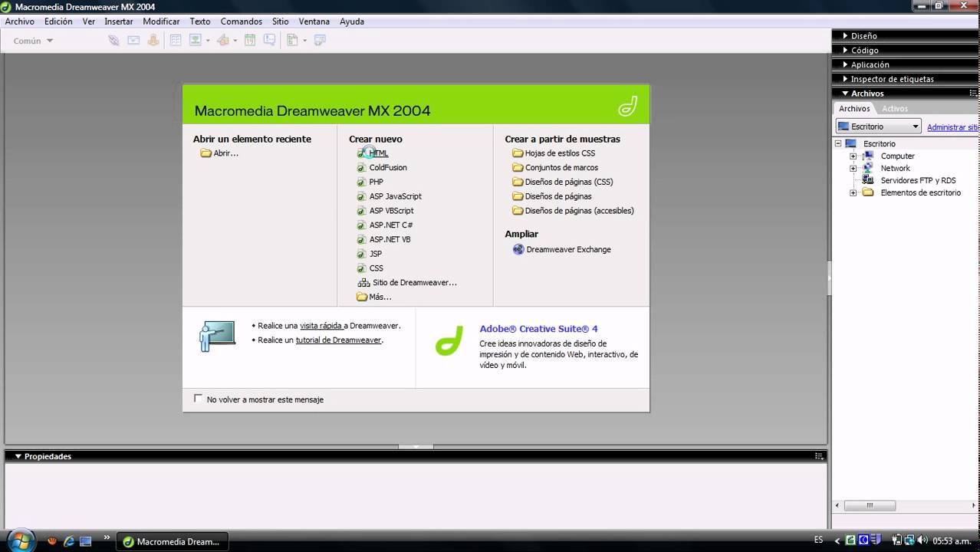Image resolution: width=980 pixels, height=552 pixels.
Task: Open the Archivo menu
Action: (20, 21)
